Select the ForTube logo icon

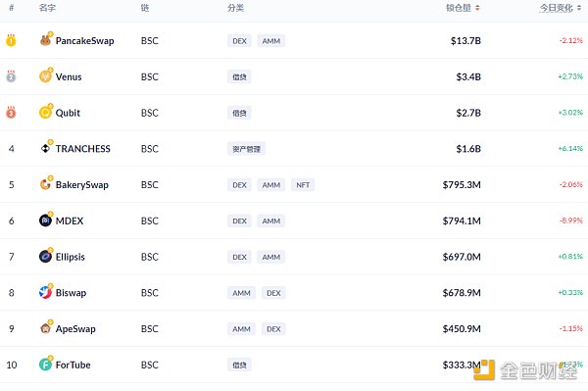pos(45,364)
